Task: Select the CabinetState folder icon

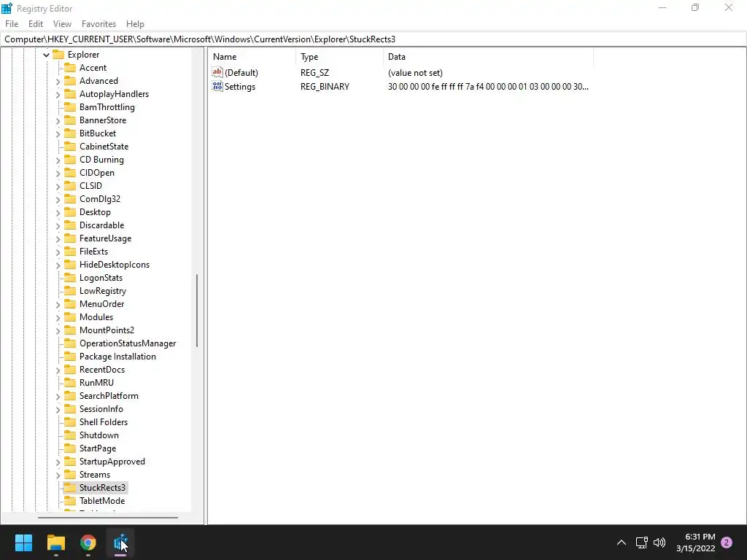Action: coord(70,146)
